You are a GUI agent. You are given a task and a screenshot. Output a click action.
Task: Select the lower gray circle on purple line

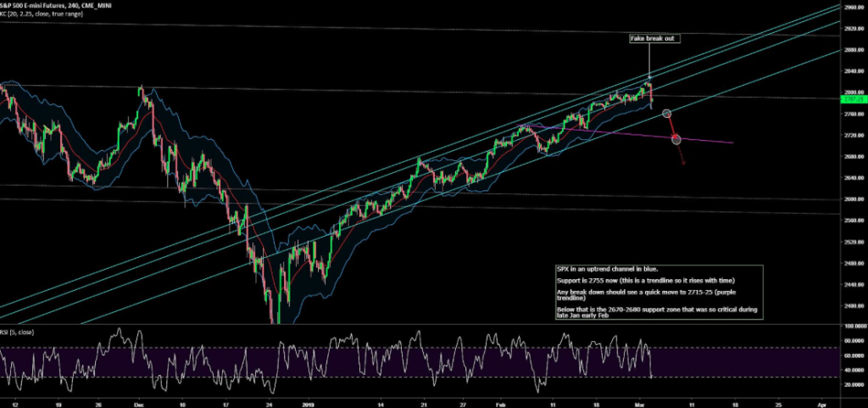[x=676, y=139]
